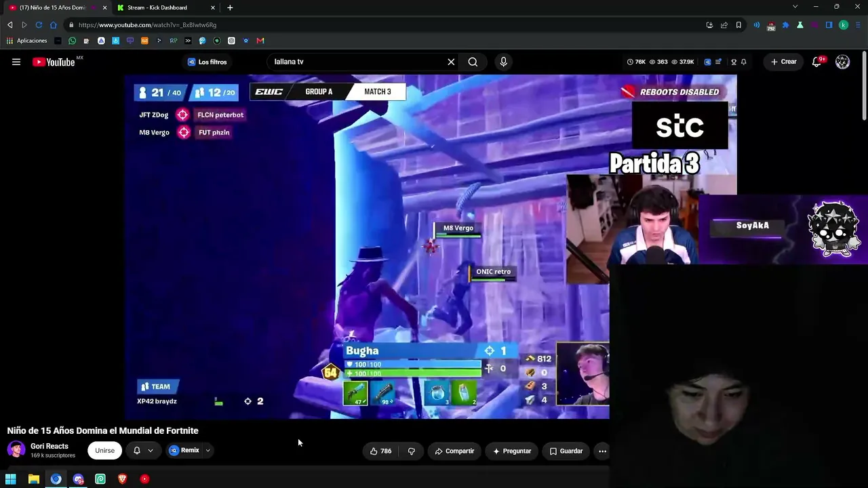The width and height of the screenshot is (868, 488).
Task: Open the account avatar menu
Action: coord(843,62)
